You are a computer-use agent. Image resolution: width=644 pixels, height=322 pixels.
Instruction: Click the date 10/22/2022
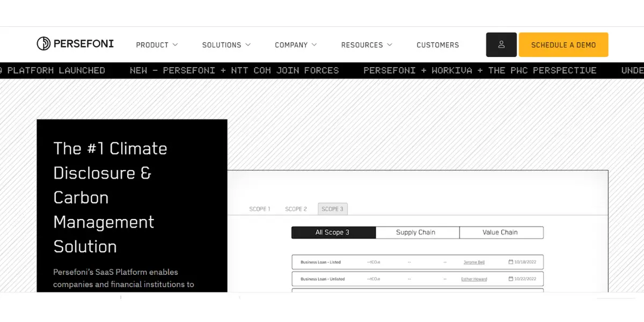tap(525, 279)
